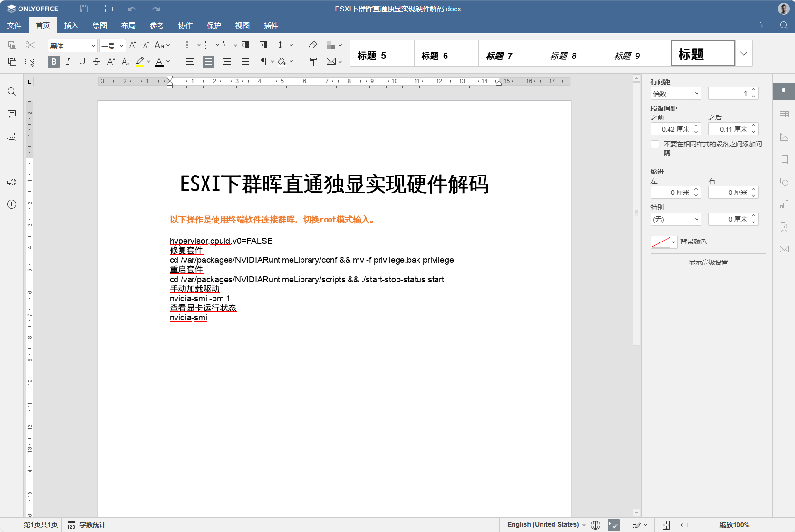
Task: Toggle spell checking in status bar
Action: pyautogui.click(x=613, y=525)
